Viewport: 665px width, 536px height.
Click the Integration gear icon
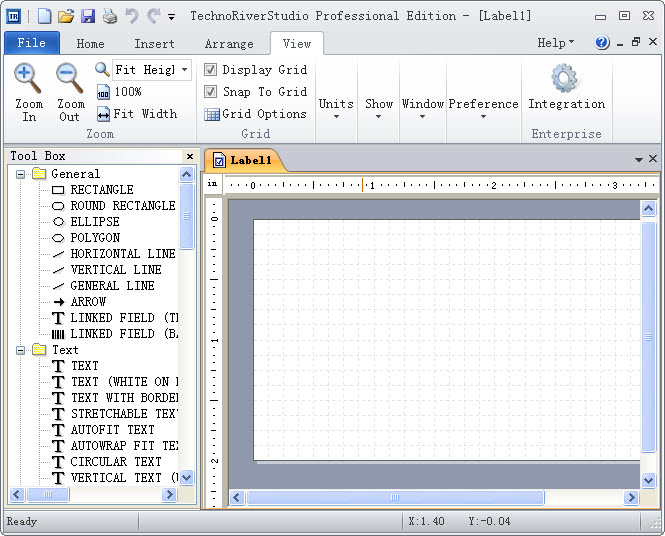(x=566, y=78)
